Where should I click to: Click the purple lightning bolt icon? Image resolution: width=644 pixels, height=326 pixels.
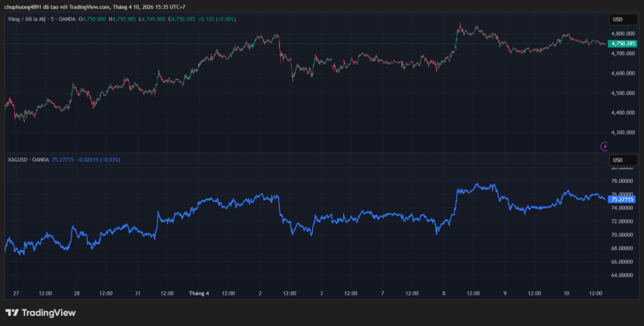[x=605, y=146]
